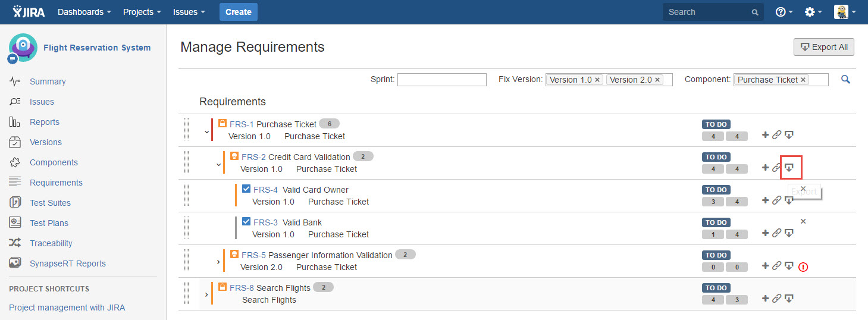Click the magnifier filter search icon
This screenshot has width=868, height=320.
tap(845, 80)
